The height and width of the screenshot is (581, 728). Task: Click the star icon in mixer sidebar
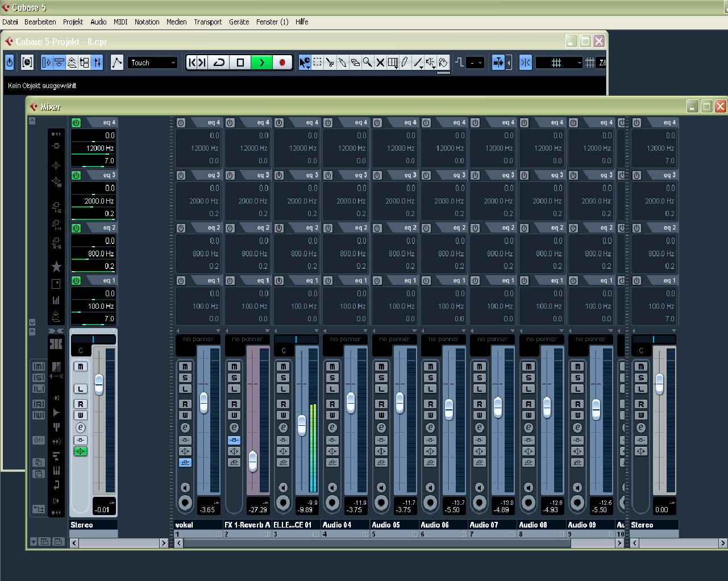[x=56, y=266]
